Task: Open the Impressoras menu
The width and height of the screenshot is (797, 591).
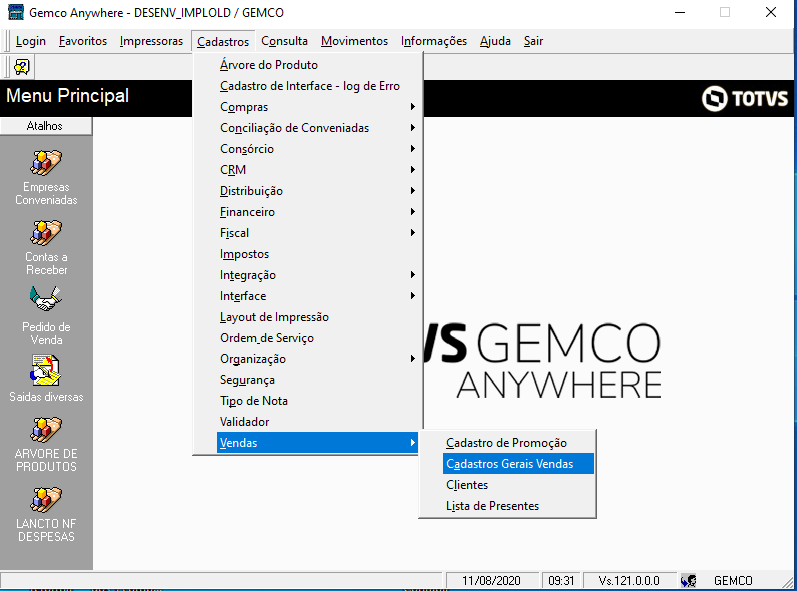Action: pos(151,41)
